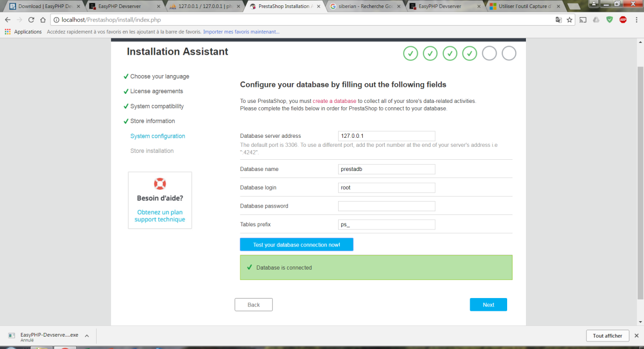
Task: Click the Database login field
Action: click(x=386, y=188)
